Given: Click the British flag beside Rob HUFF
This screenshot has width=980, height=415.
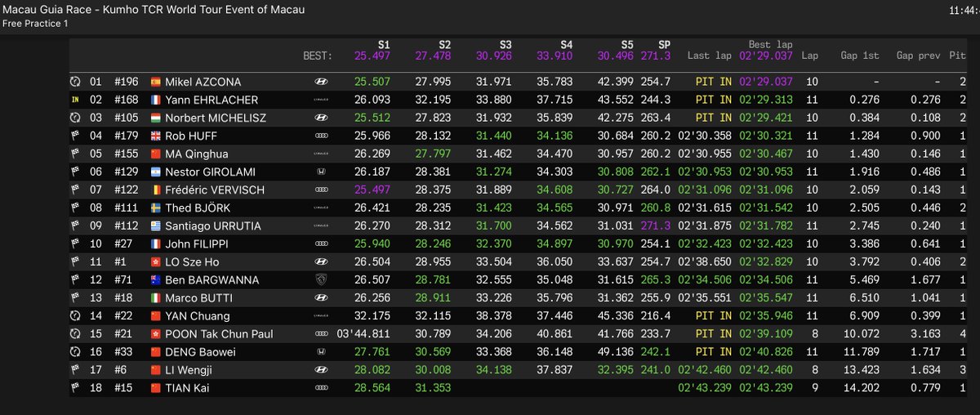Looking at the screenshot, I should 156,136.
